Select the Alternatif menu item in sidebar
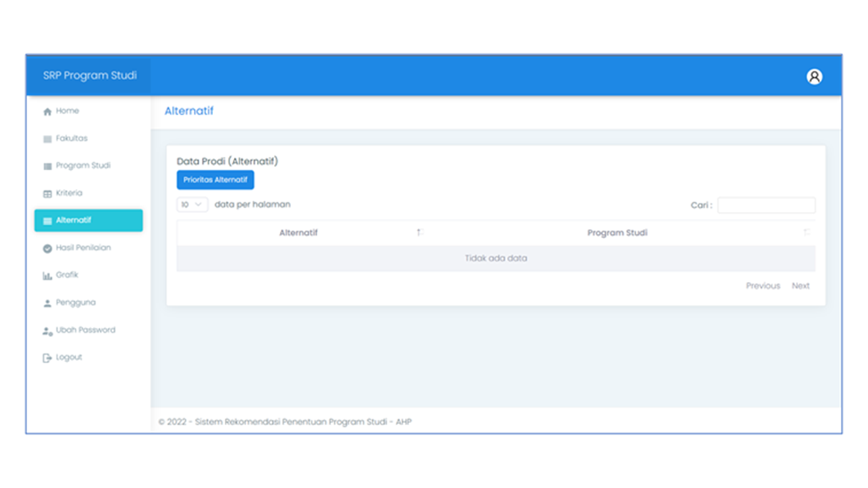Screen dimensions: 868x488 88,220
